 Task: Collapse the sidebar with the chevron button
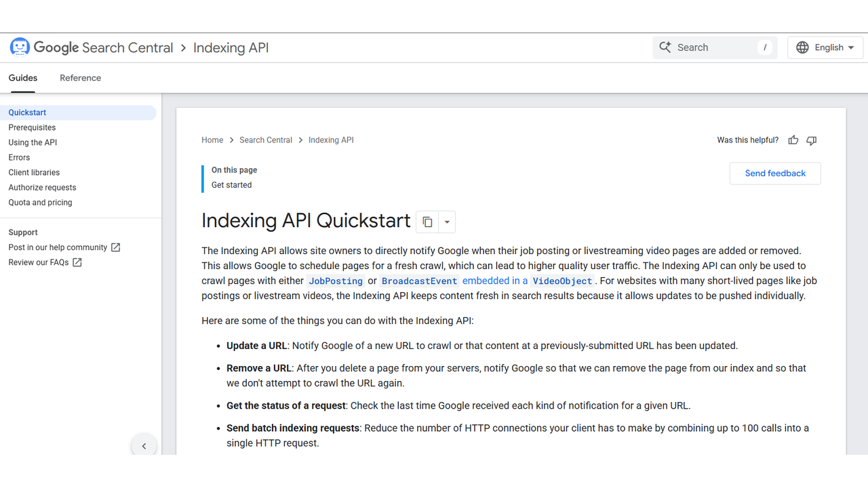(x=144, y=445)
